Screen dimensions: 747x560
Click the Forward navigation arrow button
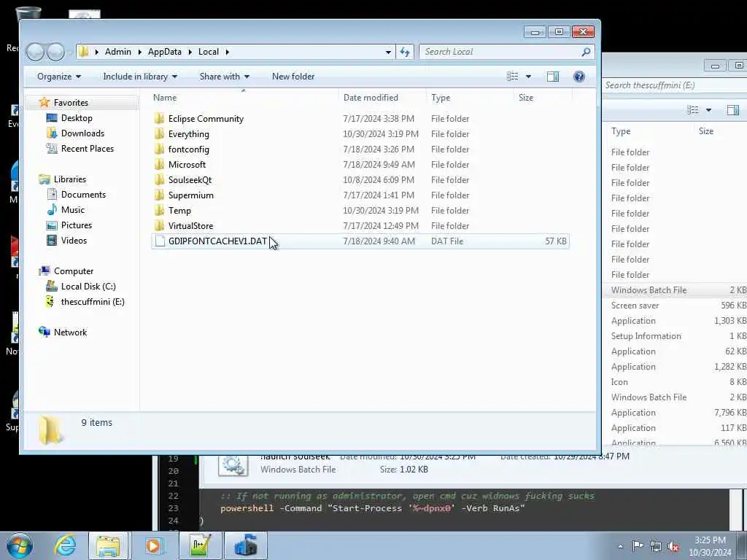pyautogui.click(x=55, y=52)
